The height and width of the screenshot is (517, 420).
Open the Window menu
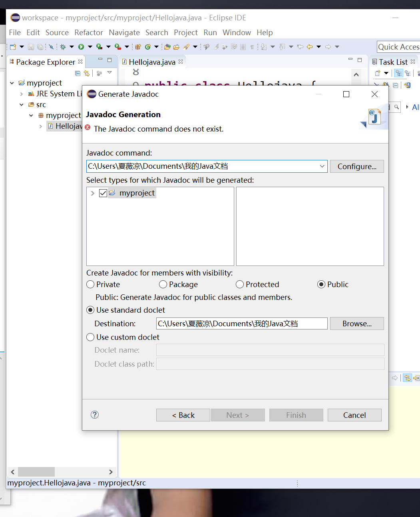click(x=237, y=32)
